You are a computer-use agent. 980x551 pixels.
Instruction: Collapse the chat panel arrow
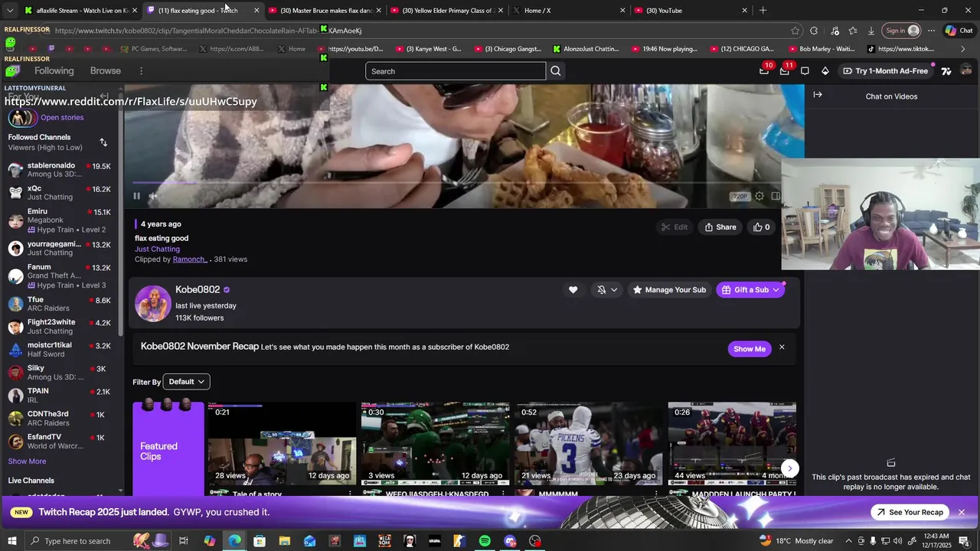pyautogui.click(x=818, y=95)
